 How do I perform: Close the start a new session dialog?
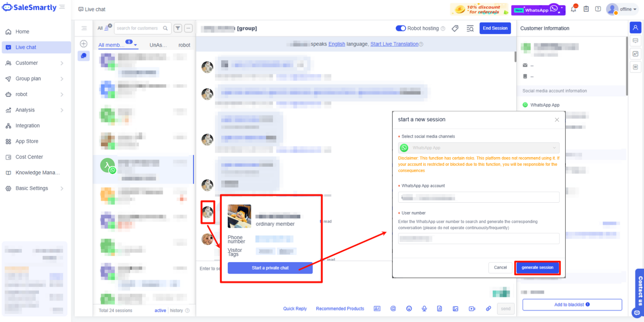click(557, 120)
